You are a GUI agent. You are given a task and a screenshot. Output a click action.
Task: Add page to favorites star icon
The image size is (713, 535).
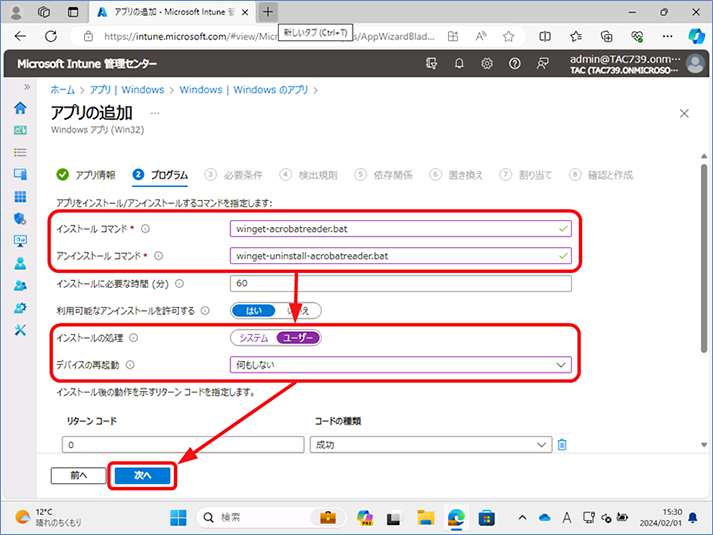point(508,36)
